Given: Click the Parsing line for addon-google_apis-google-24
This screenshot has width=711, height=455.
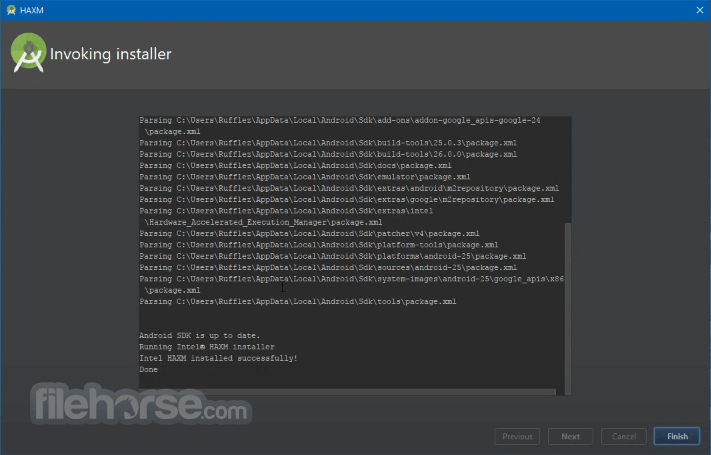Looking at the screenshot, I should [340, 120].
